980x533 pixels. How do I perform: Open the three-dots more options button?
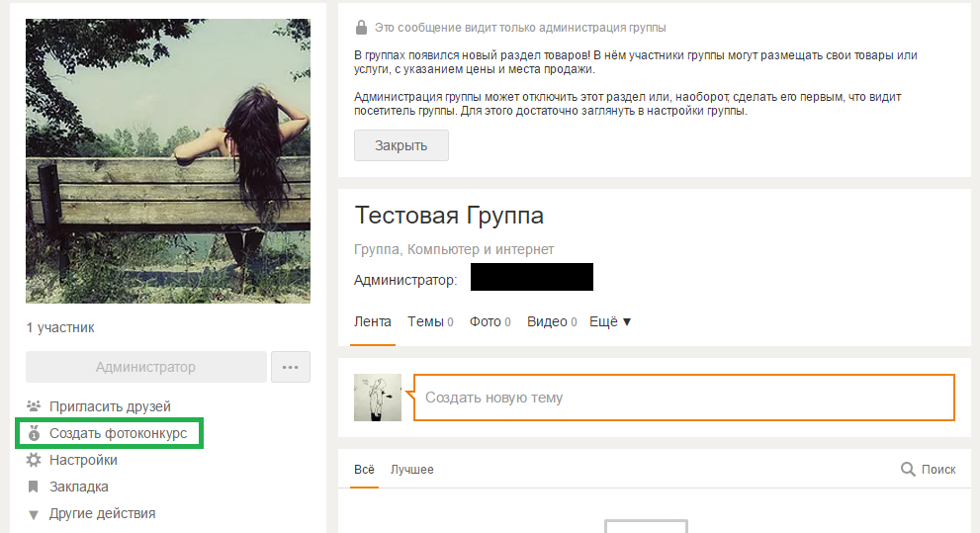tap(290, 367)
